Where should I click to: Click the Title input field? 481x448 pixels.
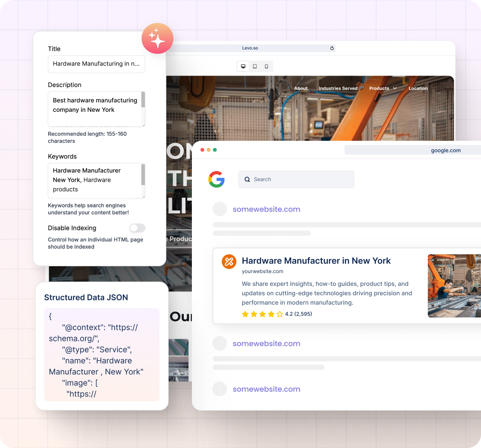click(96, 64)
